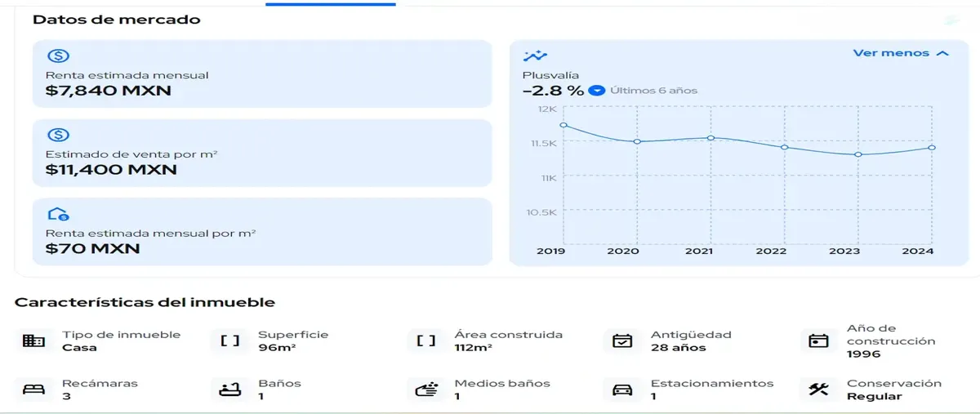This screenshot has height=414, width=980.
Task: Select the 2019 data point on chart
Action: (563, 125)
